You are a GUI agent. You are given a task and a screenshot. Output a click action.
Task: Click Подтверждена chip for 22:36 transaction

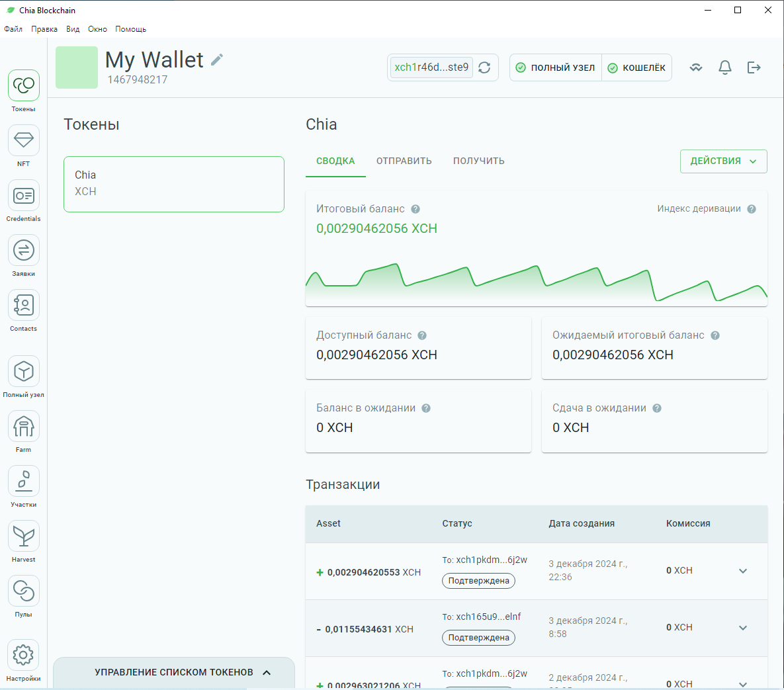coord(478,580)
